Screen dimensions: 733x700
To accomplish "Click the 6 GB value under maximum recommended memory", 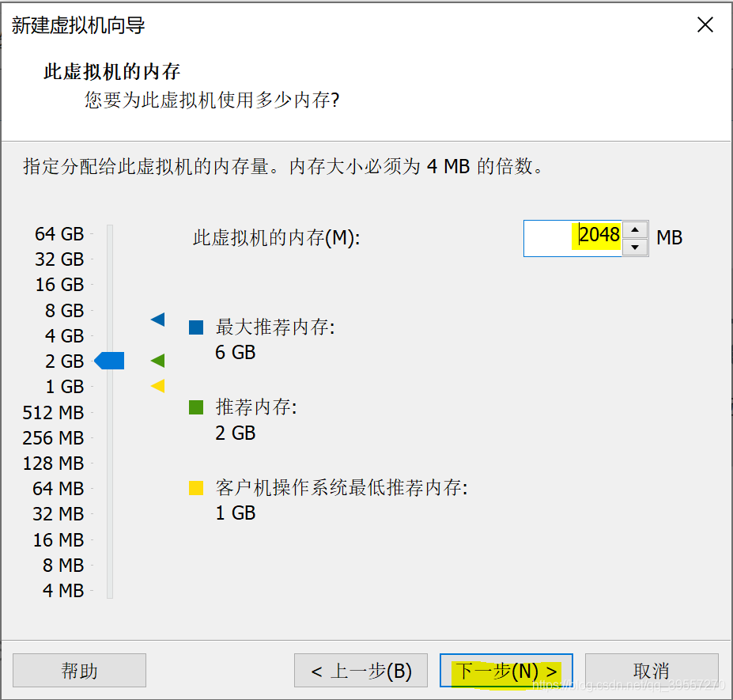I will pos(234,352).
